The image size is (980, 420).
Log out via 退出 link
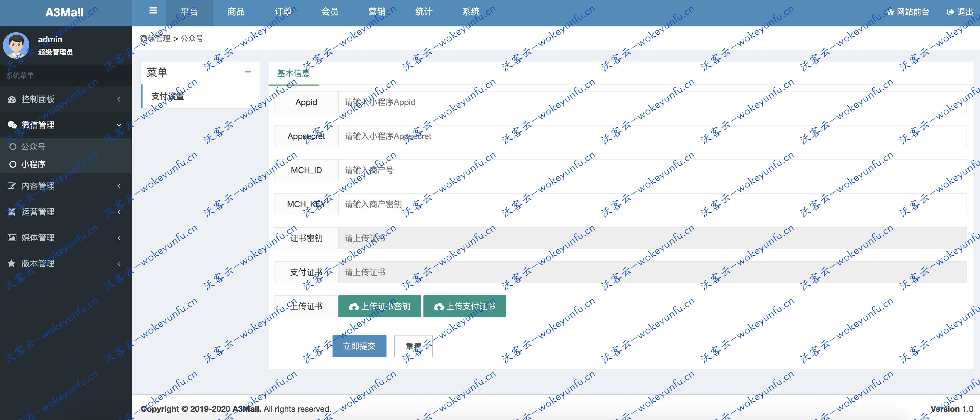coord(960,12)
